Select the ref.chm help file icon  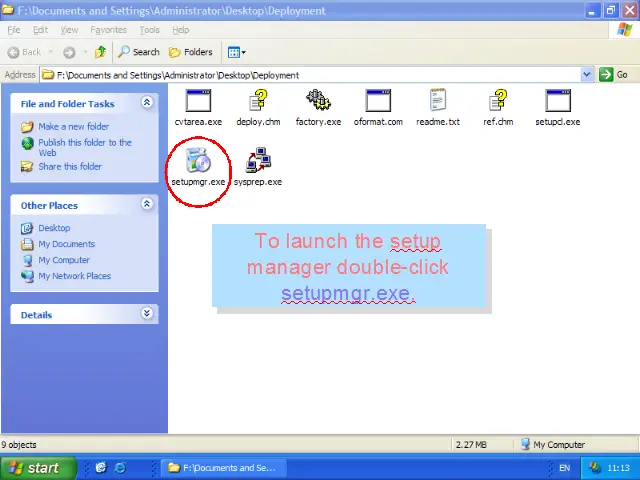pos(498,100)
